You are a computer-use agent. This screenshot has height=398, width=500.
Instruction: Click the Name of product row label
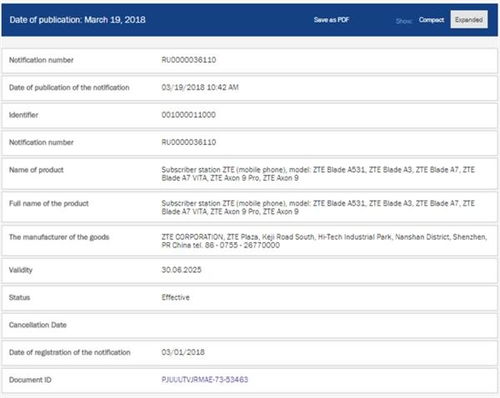tap(36, 170)
